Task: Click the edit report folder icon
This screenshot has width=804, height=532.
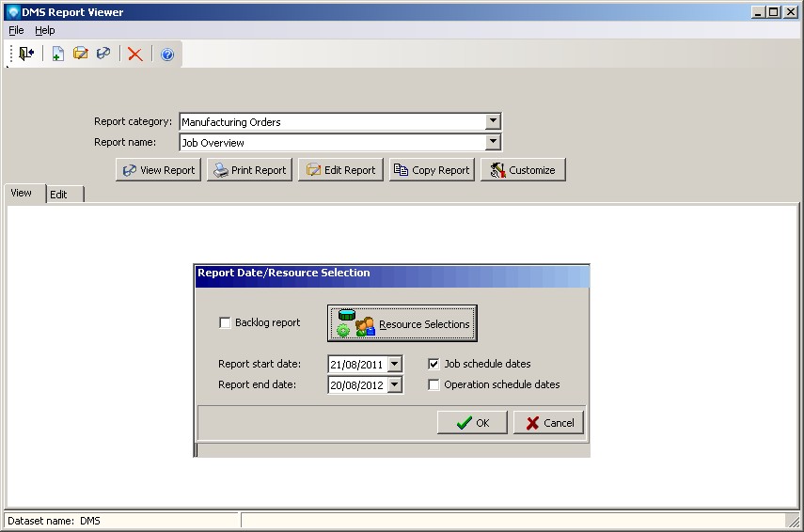Action: pos(81,55)
